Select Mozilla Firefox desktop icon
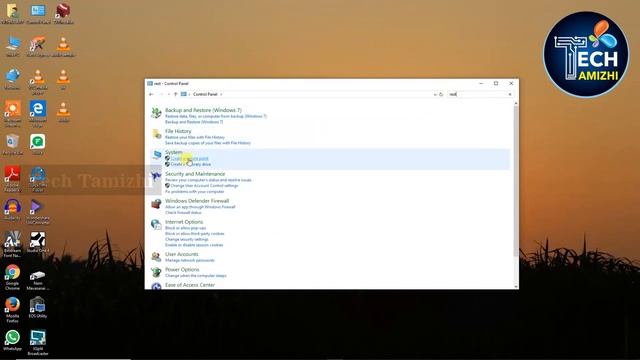Image resolution: width=640 pixels, height=360 pixels. 12,310
